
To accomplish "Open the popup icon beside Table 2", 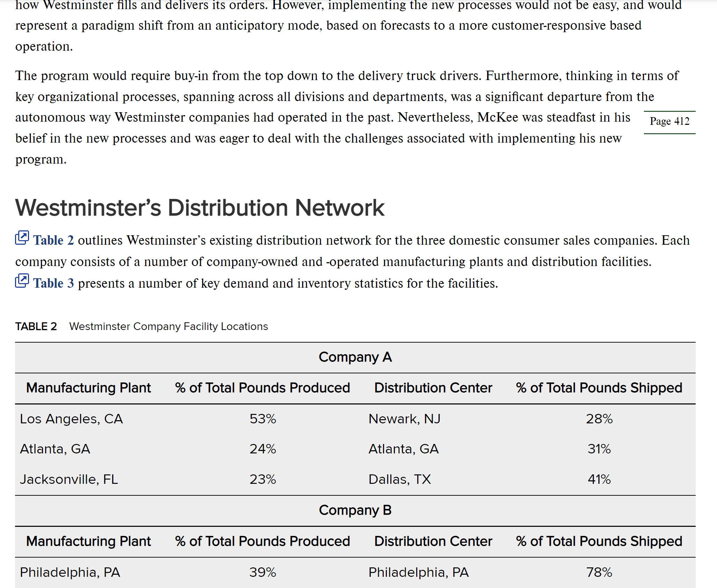I will pos(22,238).
